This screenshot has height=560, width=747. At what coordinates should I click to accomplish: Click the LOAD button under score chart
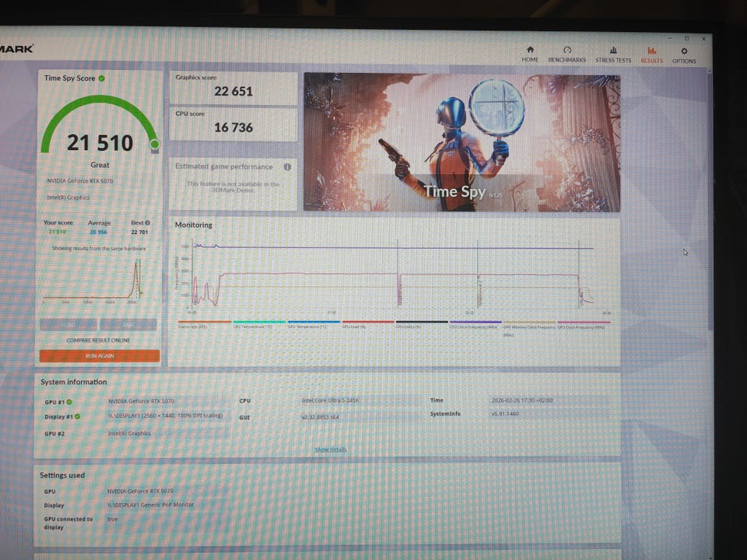[x=68, y=325]
